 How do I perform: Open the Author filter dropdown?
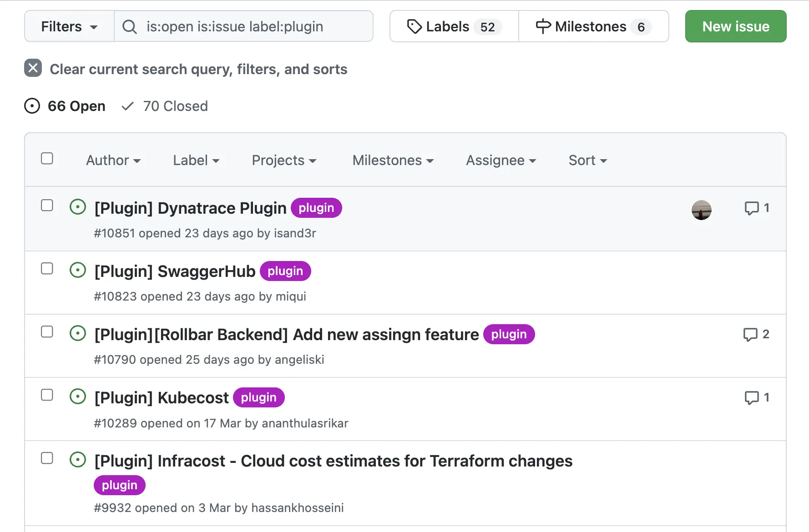tap(114, 160)
